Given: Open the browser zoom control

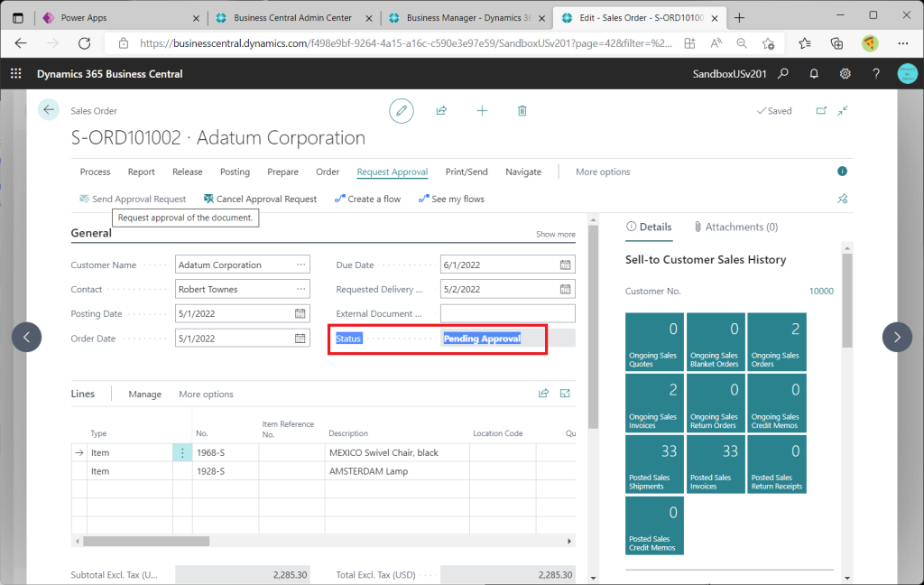Looking at the screenshot, I should (742, 43).
